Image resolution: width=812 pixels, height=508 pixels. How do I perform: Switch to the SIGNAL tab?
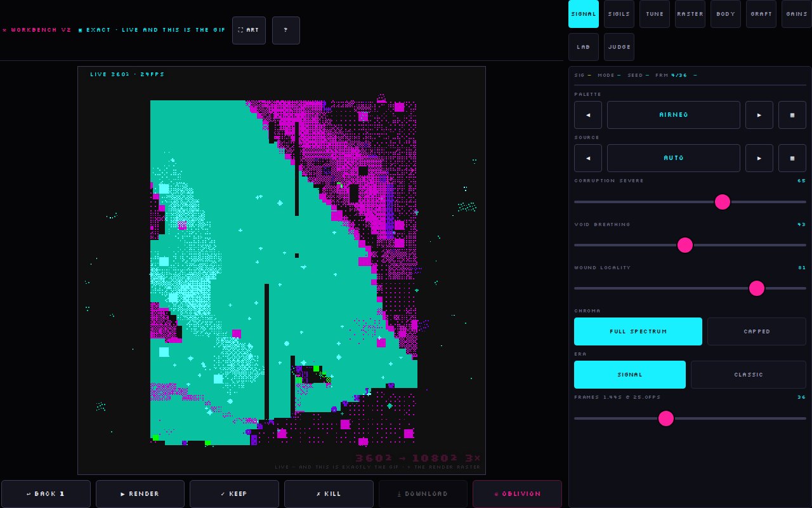[584, 14]
